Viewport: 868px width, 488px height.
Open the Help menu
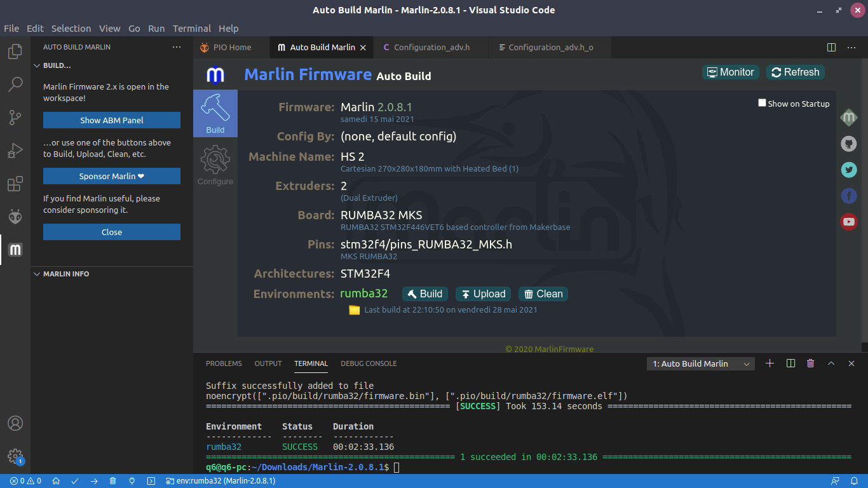coord(229,29)
